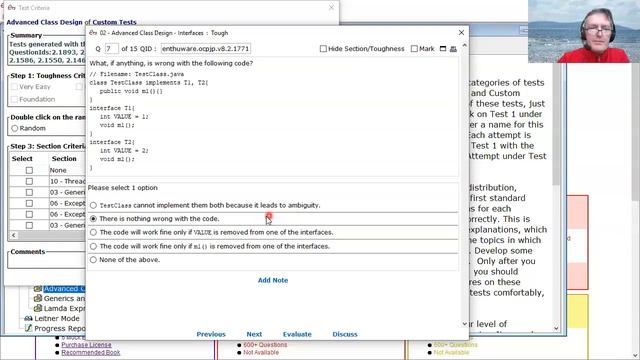
Task: Click the Comments box in Test Criteria
Action: [x=46, y=262]
